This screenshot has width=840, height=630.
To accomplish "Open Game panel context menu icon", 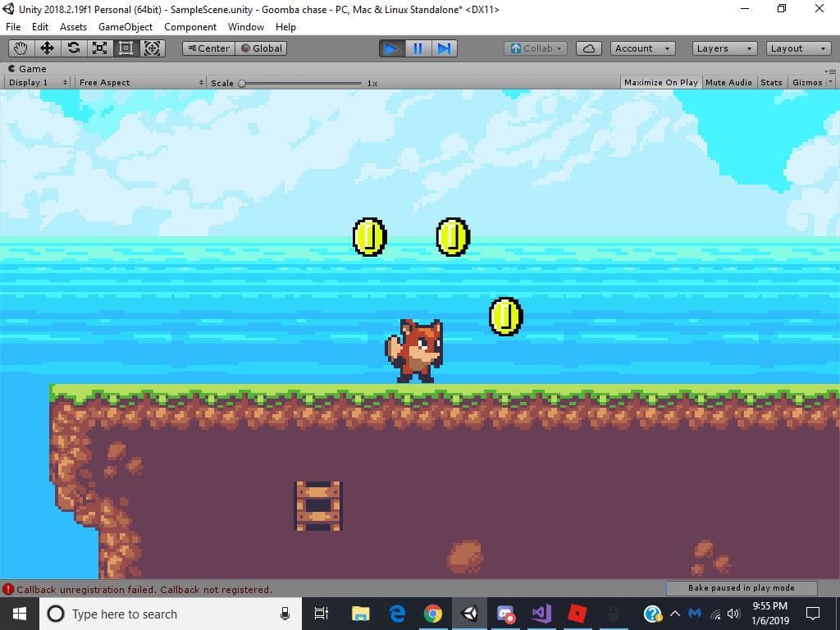I will 830,71.
